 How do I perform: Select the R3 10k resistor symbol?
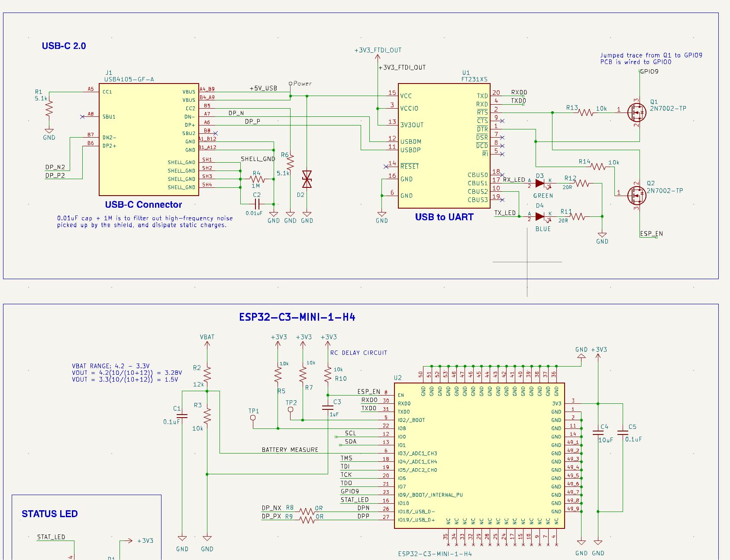(207, 416)
